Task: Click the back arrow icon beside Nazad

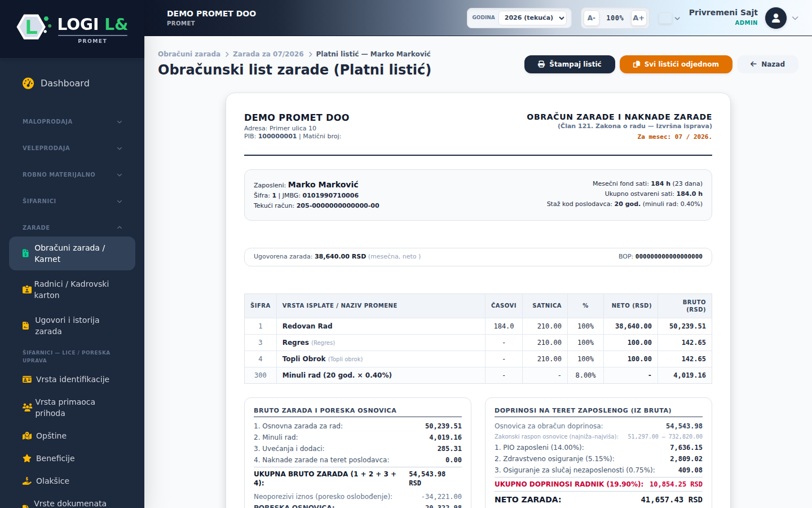Action: point(753,64)
